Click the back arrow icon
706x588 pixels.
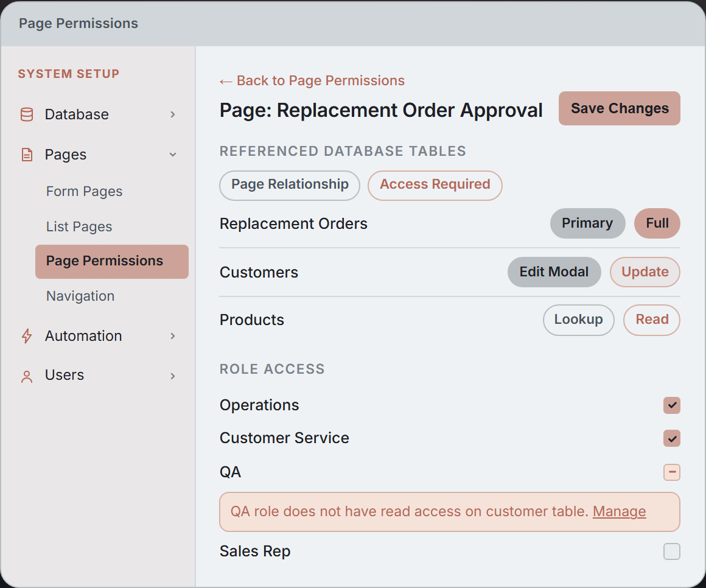tap(226, 82)
